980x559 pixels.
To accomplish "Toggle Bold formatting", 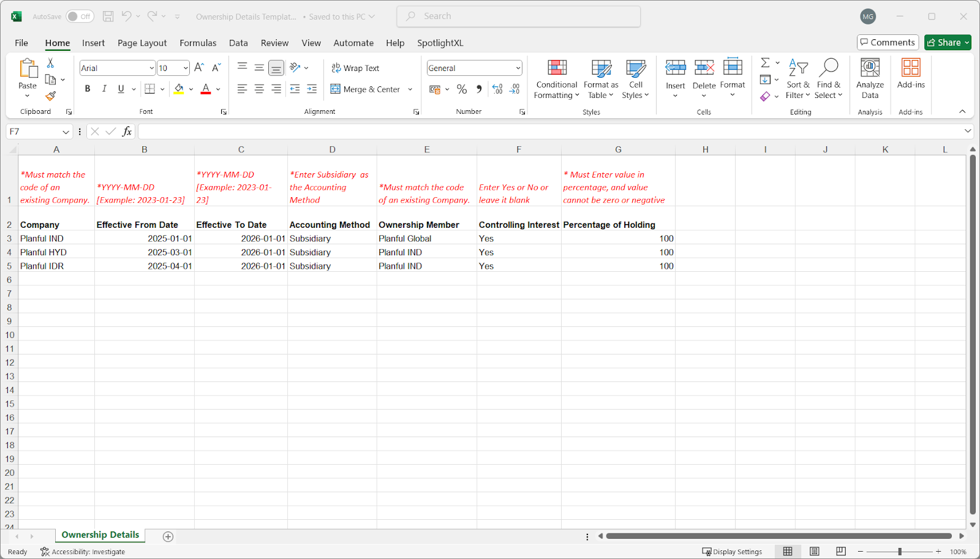I will coord(88,89).
